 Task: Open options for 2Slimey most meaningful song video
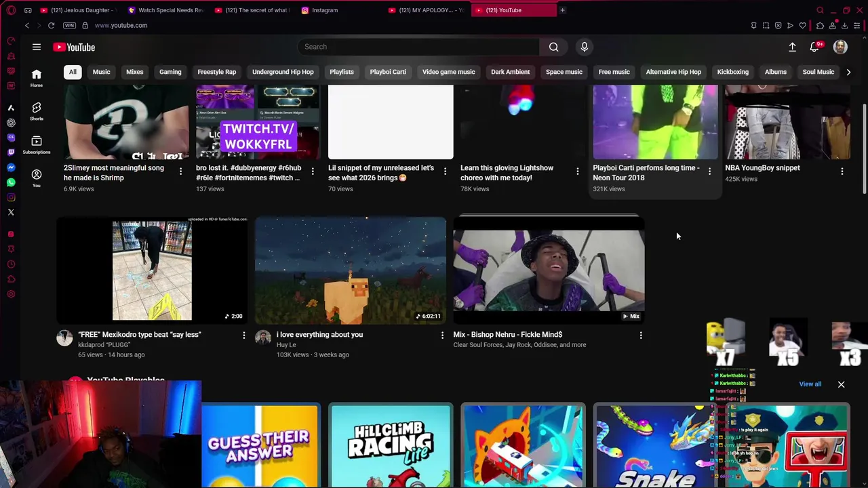[x=180, y=171]
